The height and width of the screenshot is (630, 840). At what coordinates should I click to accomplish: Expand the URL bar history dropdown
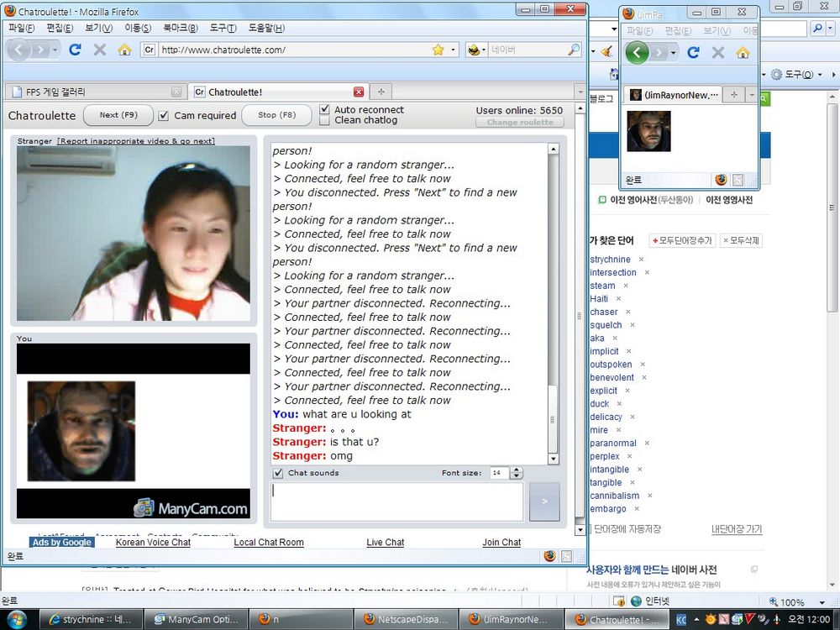point(454,50)
